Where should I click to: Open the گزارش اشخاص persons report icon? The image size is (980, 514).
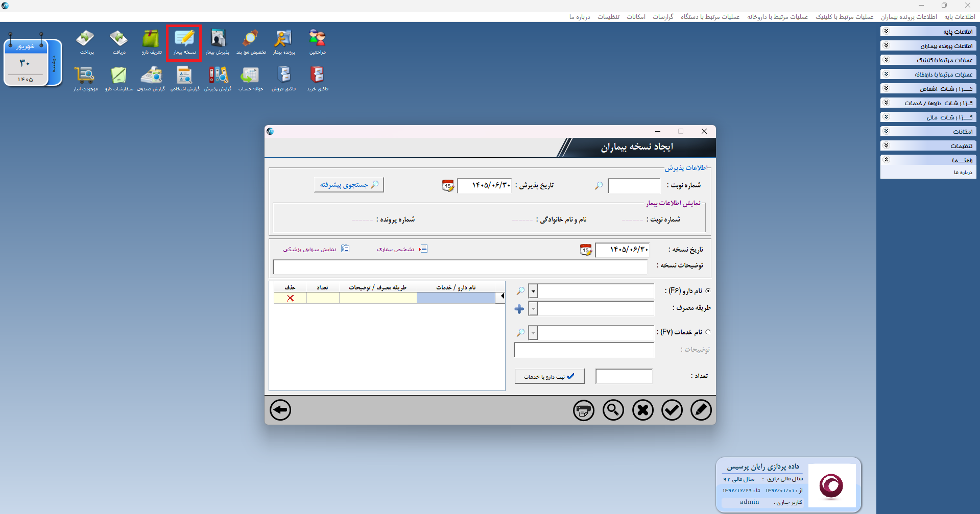[x=184, y=79]
